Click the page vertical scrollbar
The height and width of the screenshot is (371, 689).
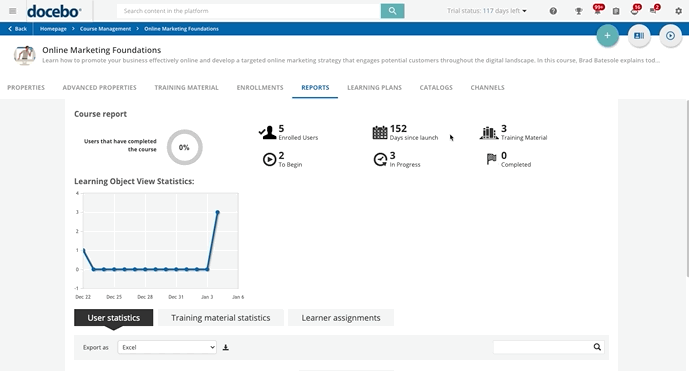(687, 189)
